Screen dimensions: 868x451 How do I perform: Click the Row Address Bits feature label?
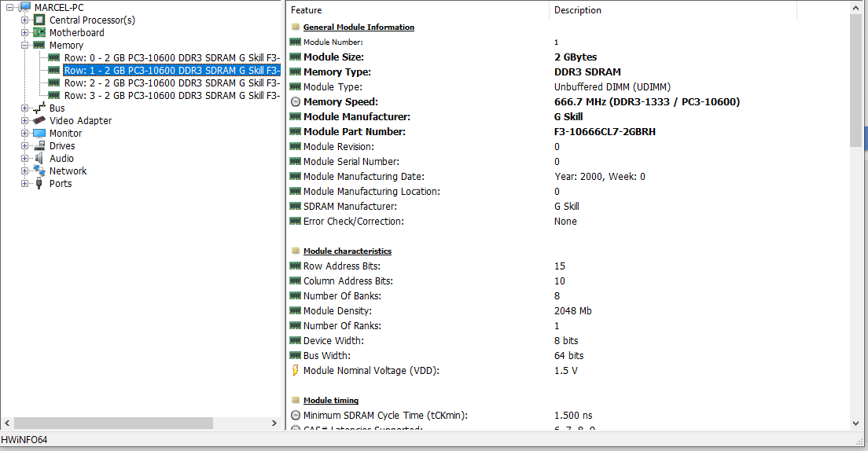[x=341, y=266]
